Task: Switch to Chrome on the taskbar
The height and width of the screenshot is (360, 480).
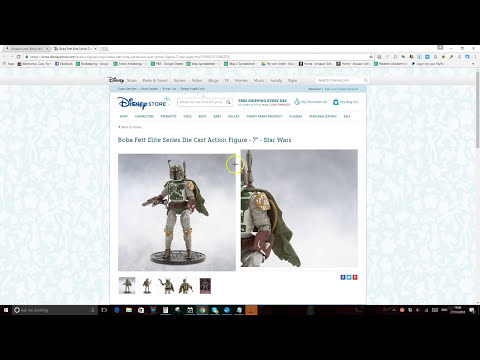Action: coord(202,310)
